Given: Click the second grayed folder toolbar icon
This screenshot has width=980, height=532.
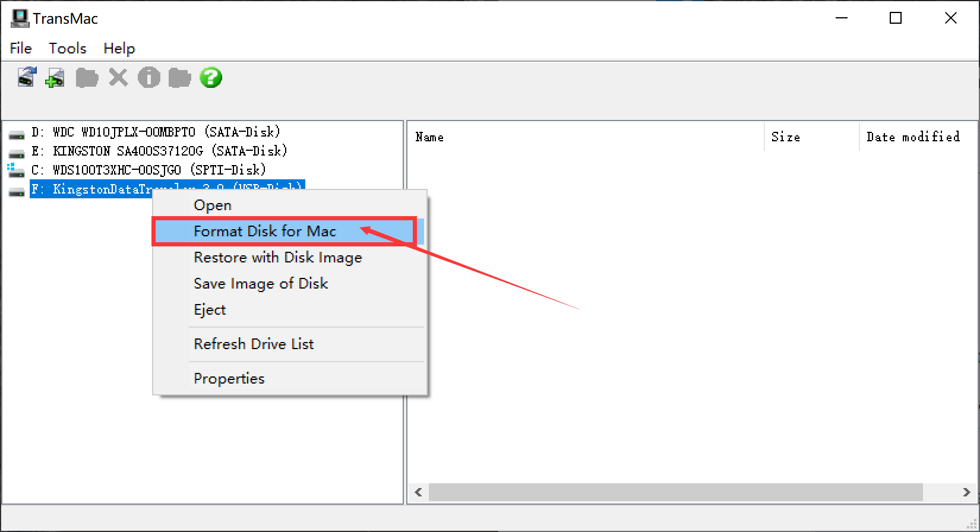Looking at the screenshot, I should (179, 78).
